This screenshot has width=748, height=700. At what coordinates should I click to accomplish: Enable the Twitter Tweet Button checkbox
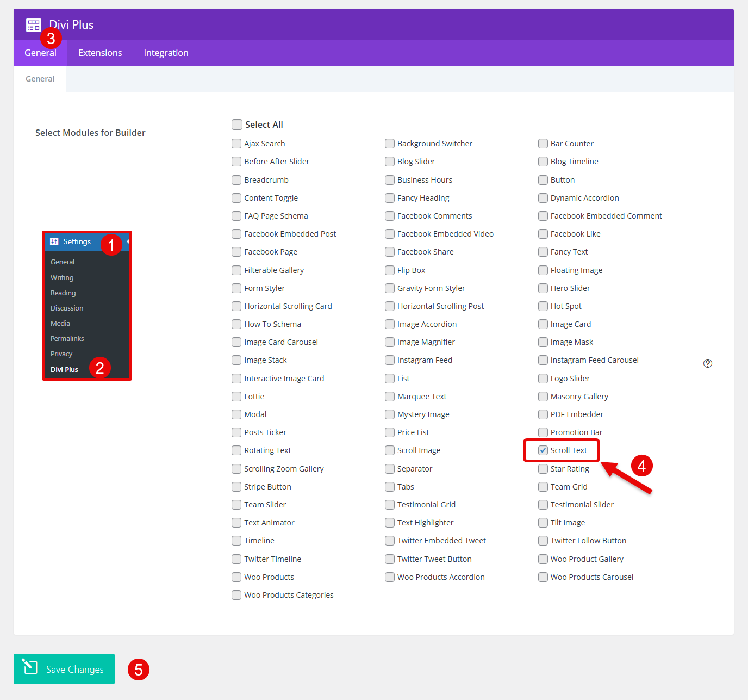click(390, 559)
